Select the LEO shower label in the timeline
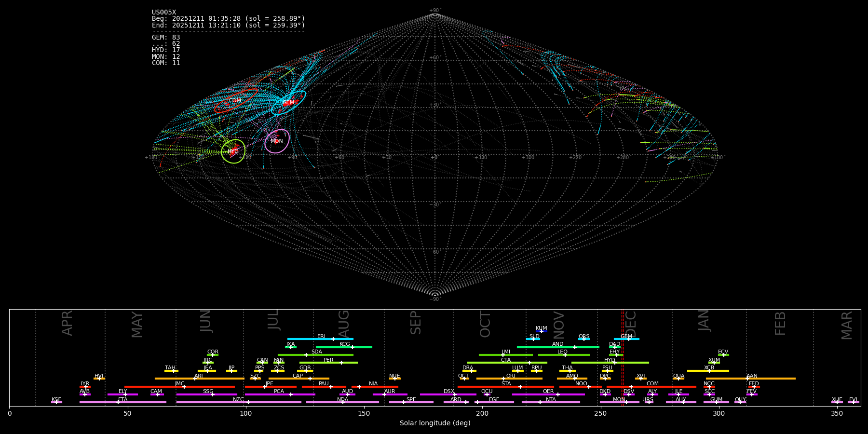The width and height of the screenshot is (868, 434). pos(563,352)
